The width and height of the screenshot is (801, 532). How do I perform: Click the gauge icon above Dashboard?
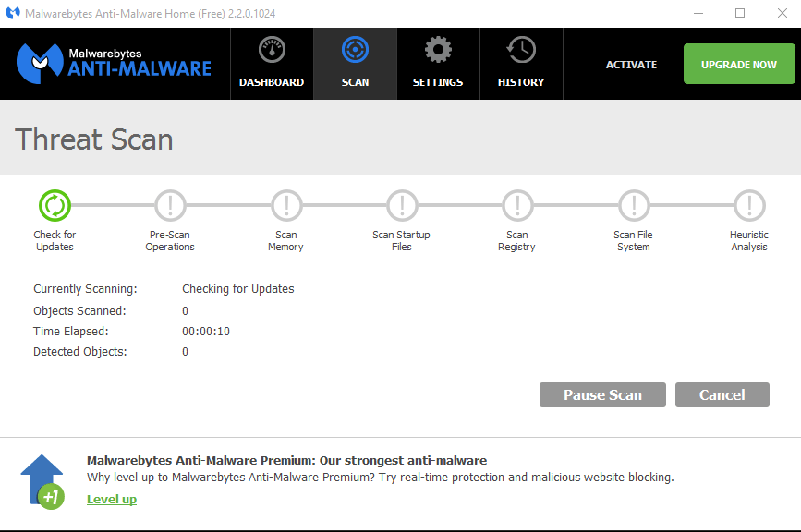pos(272,48)
